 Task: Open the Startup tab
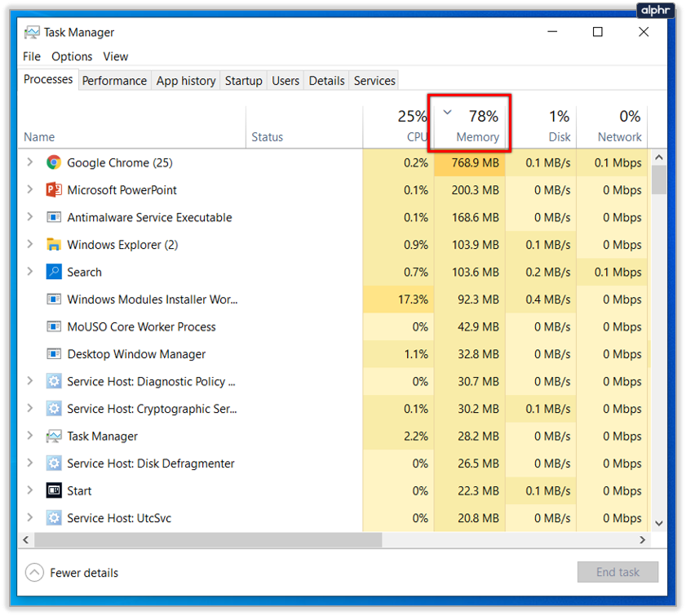[244, 81]
